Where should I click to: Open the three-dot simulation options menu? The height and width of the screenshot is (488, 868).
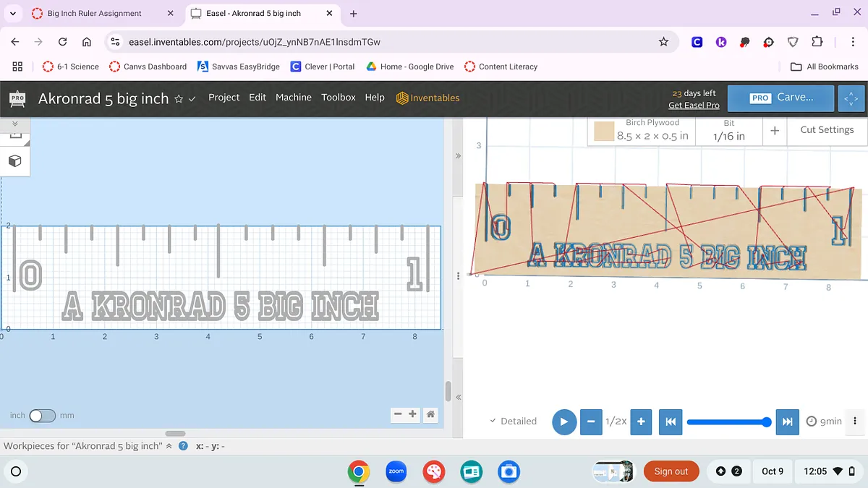click(x=855, y=421)
